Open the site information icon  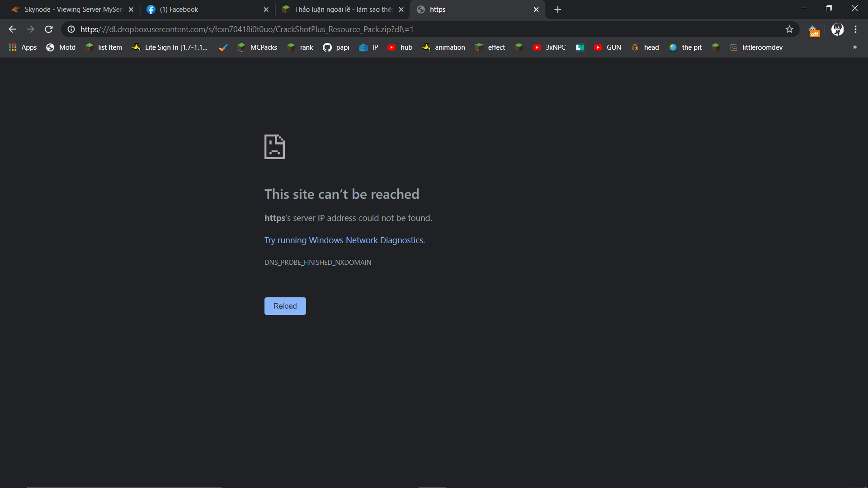[71, 29]
